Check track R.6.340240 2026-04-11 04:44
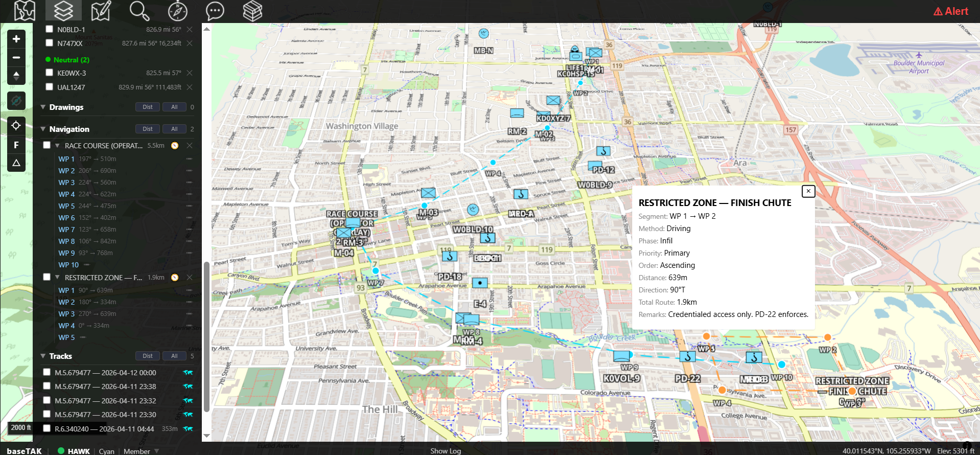The image size is (980, 455). 47,428
